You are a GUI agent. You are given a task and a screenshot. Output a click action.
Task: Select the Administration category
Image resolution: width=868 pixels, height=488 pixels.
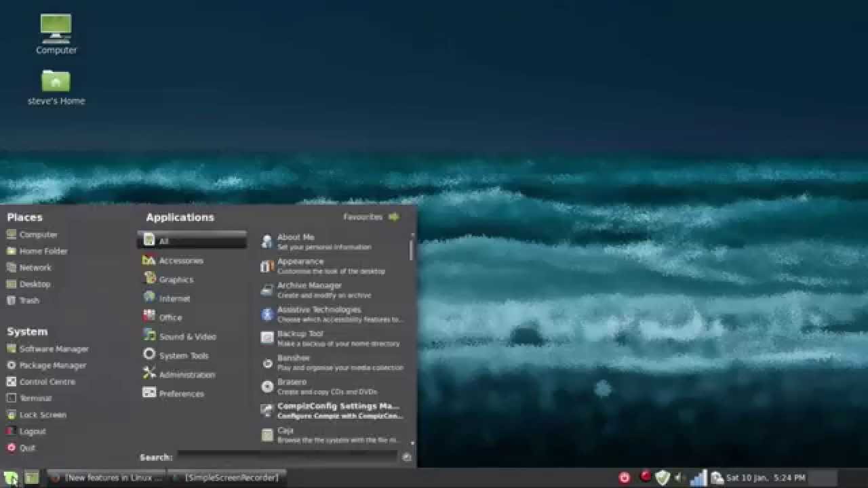[x=193, y=374]
